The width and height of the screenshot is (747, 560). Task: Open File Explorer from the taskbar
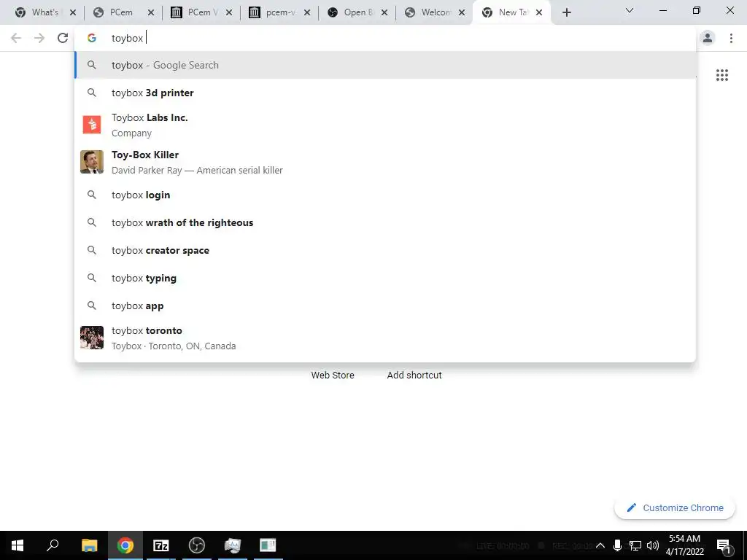pyautogui.click(x=89, y=545)
